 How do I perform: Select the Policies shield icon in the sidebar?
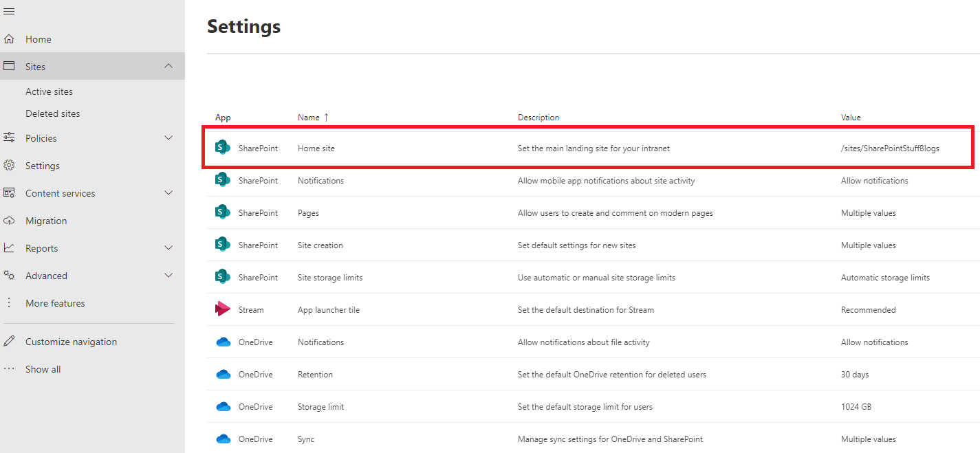click(x=10, y=137)
